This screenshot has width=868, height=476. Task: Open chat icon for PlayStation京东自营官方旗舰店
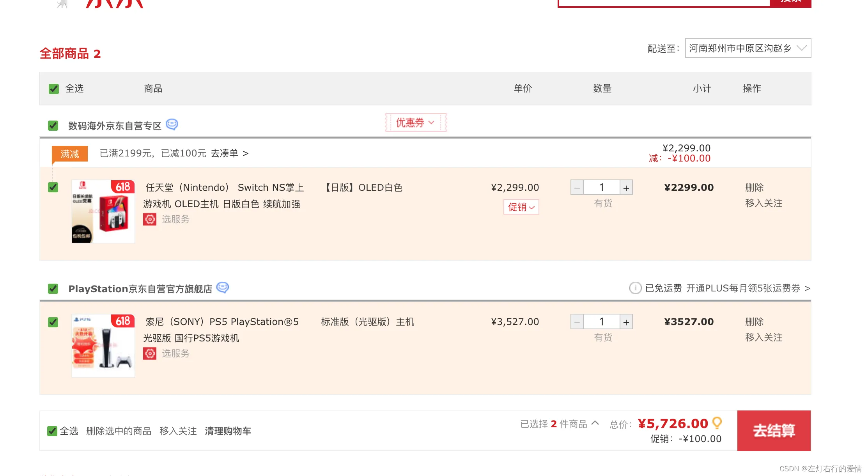tap(223, 288)
